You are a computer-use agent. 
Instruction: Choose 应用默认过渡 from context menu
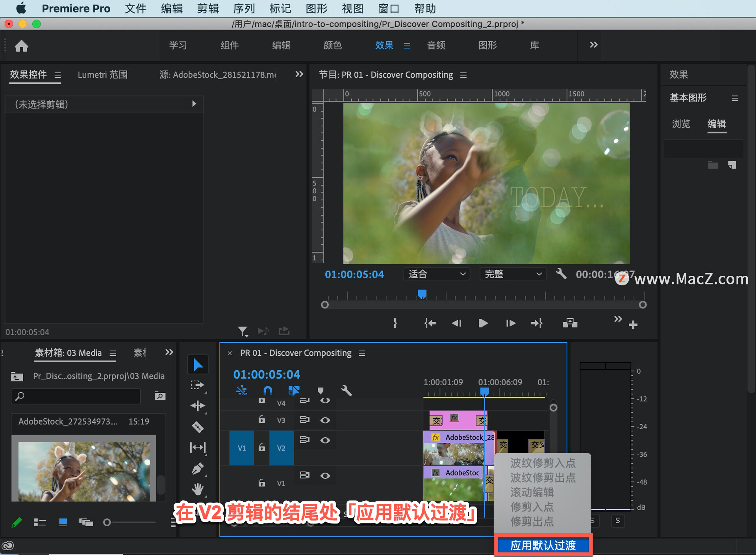[x=543, y=546]
